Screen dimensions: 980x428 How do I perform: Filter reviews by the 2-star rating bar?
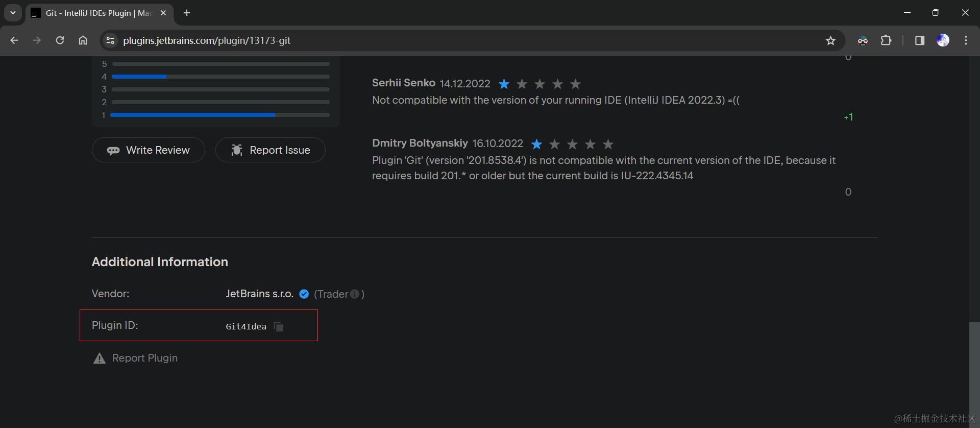(x=221, y=102)
